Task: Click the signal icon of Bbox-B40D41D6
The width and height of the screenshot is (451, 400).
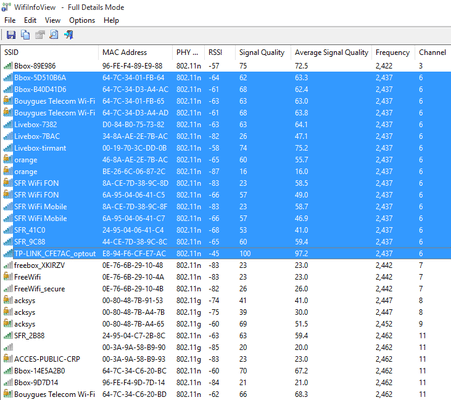Action: [8, 89]
